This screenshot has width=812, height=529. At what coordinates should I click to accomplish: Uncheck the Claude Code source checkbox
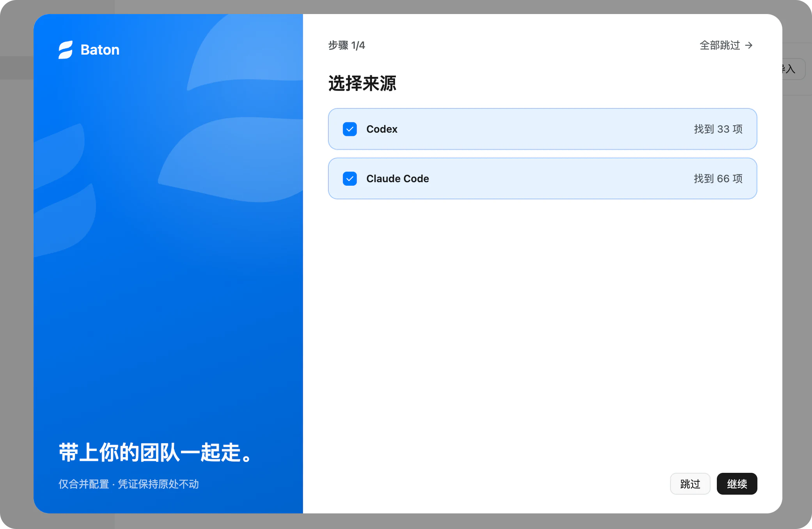(x=350, y=179)
